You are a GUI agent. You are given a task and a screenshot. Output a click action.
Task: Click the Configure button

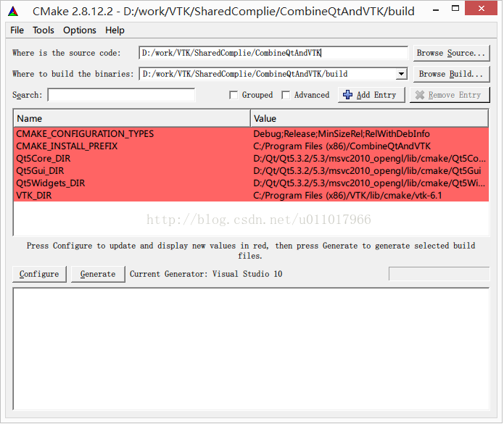click(x=39, y=274)
